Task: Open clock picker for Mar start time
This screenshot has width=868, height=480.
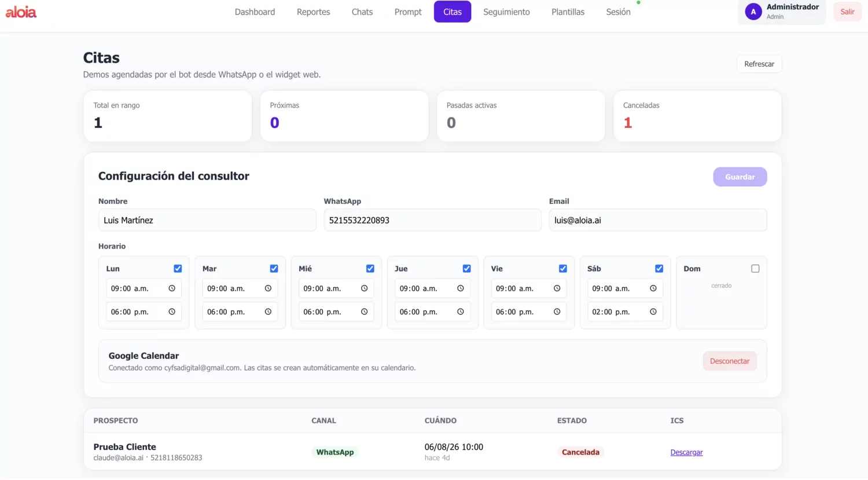Action: (x=268, y=288)
